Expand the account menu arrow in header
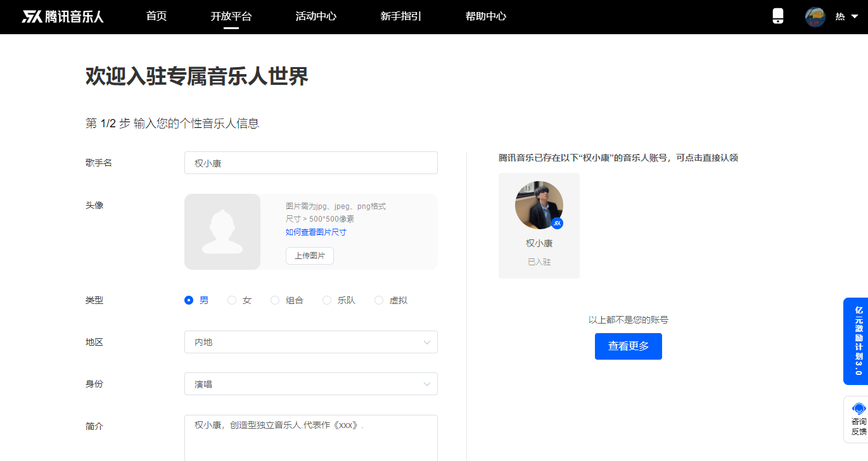 click(854, 17)
